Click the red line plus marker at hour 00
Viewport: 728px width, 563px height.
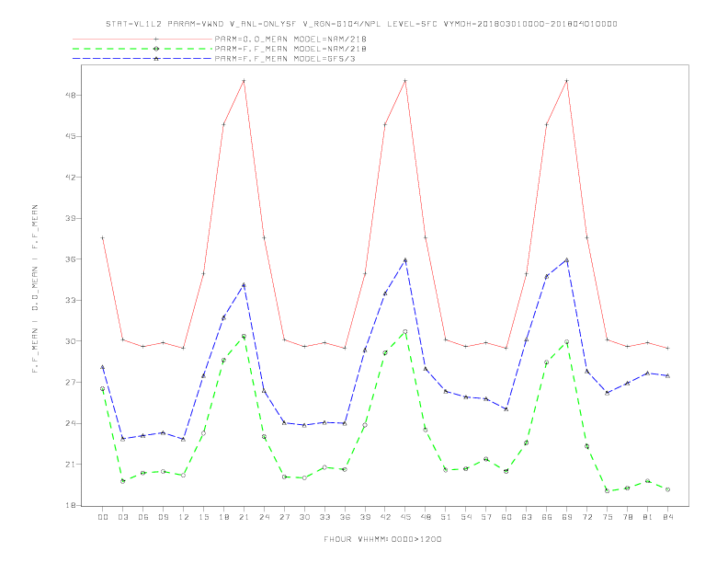point(103,238)
